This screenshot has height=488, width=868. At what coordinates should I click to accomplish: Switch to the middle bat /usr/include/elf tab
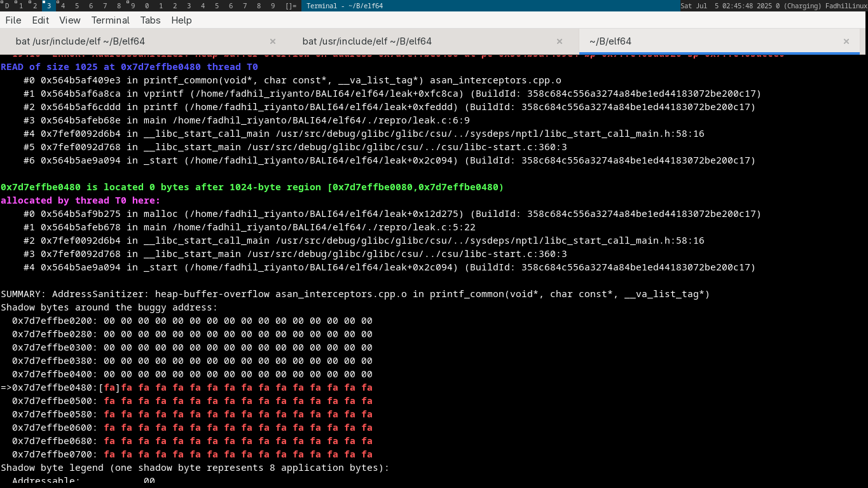tap(367, 41)
